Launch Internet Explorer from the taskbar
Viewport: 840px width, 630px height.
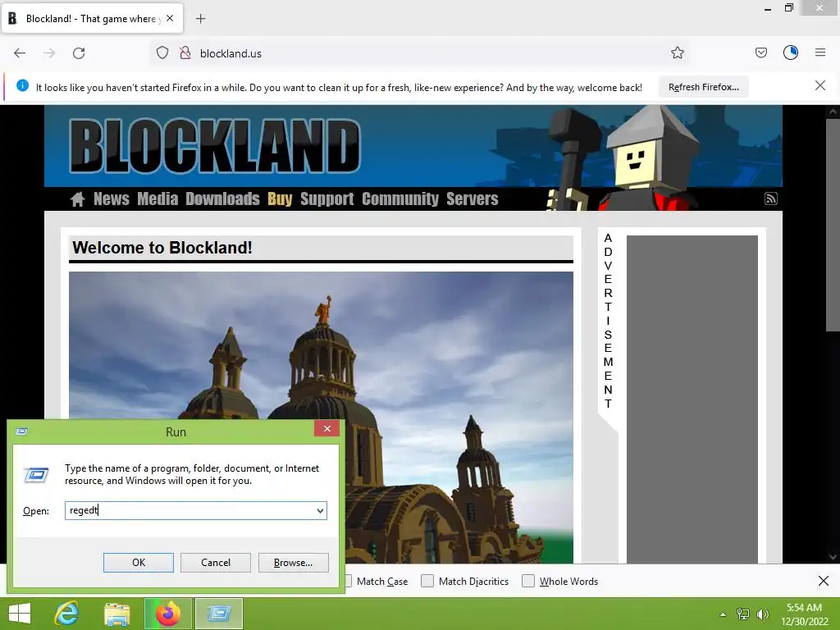click(67, 614)
